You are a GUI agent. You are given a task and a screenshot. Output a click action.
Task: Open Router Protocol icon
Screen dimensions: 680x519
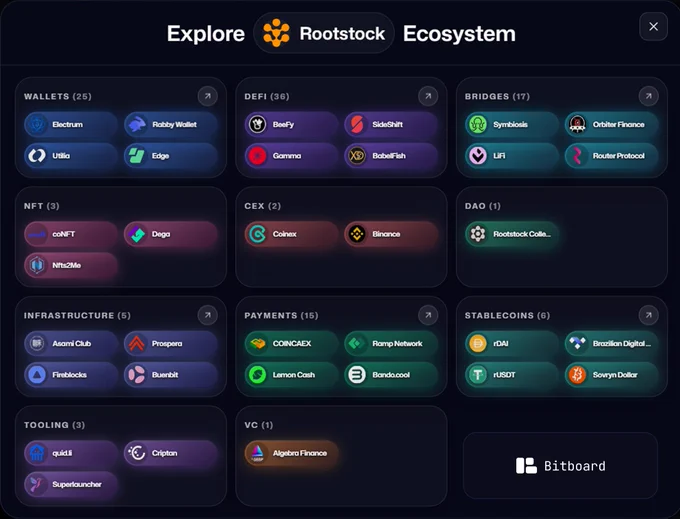[x=578, y=156]
